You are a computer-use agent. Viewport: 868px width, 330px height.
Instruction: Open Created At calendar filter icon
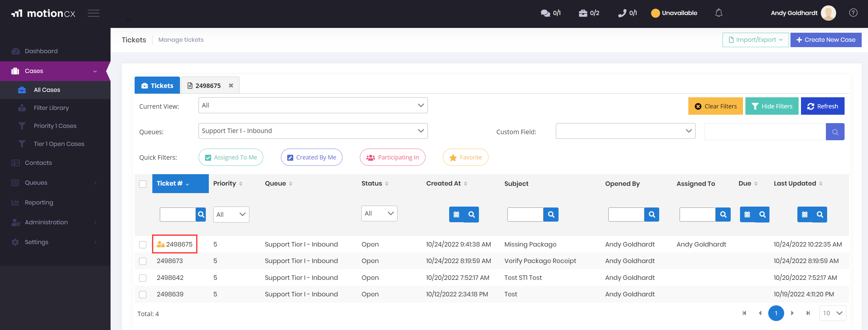[456, 214]
